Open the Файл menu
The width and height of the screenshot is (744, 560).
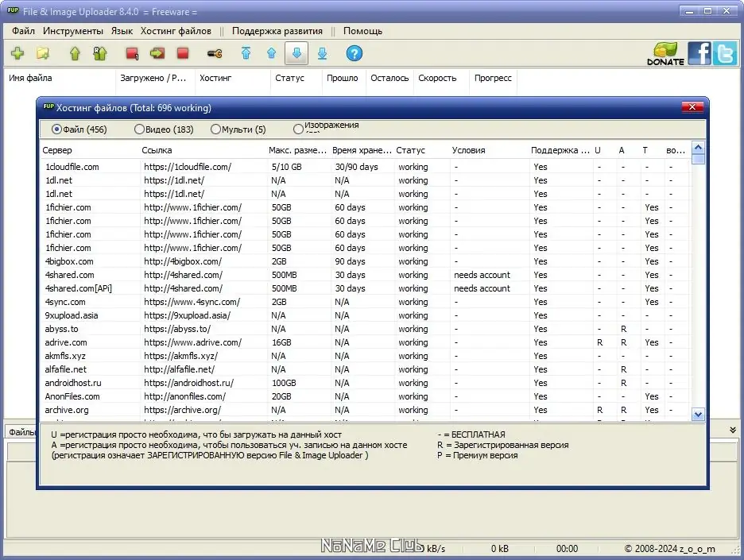coord(23,31)
